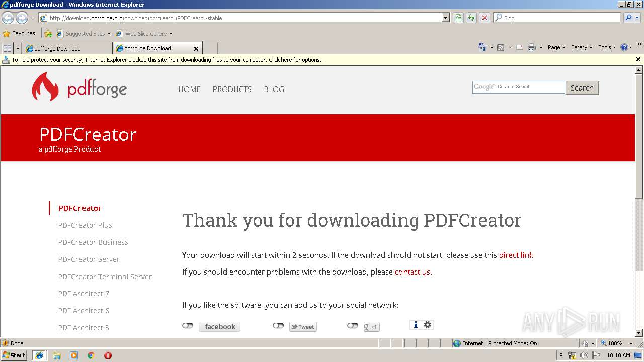Open BLOG in site navigation
This screenshot has width=644, height=362.
(x=274, y=89)
